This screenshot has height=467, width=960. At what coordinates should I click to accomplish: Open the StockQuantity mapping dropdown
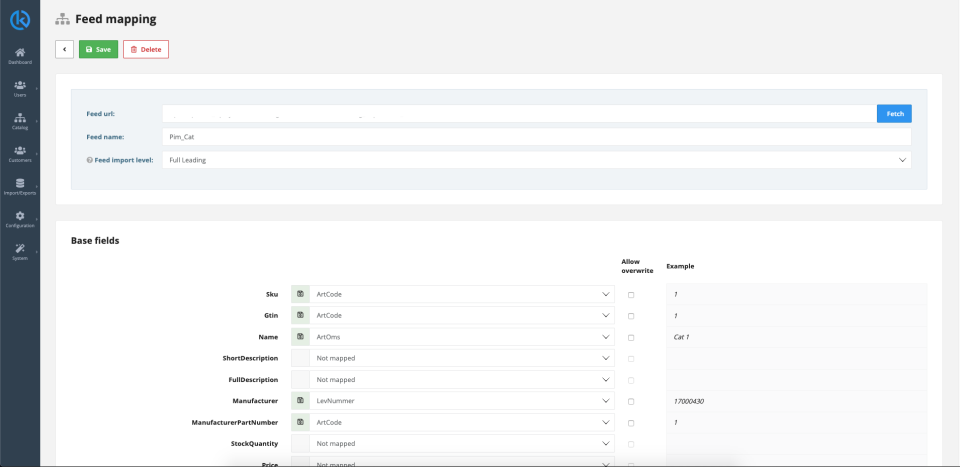[462, 444]
